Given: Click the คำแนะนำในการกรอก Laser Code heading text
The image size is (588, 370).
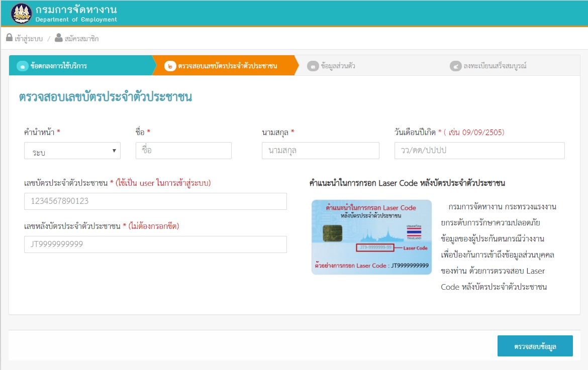Looking at the screenshot, I should tap(407, 183).
